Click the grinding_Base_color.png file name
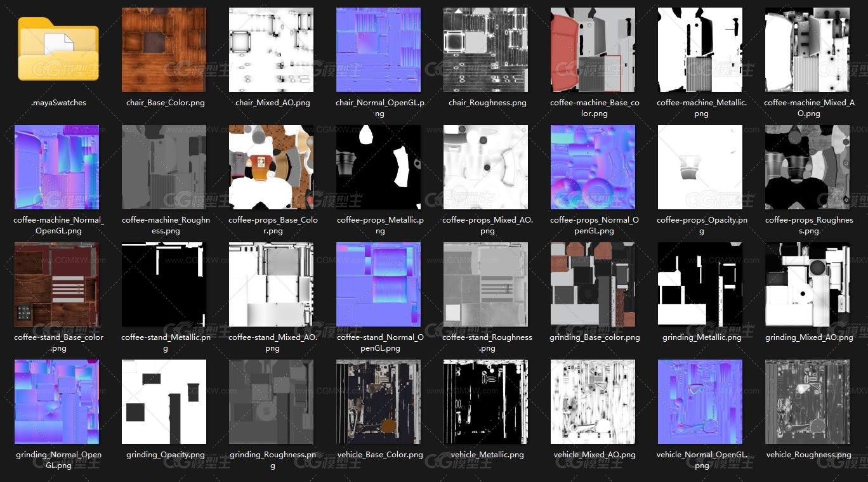 (595, 337)
